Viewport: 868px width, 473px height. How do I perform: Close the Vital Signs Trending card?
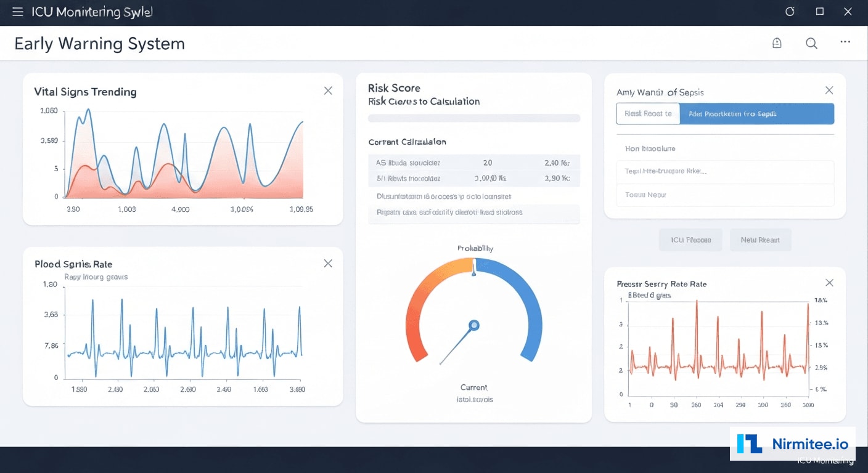click(328, 91)
